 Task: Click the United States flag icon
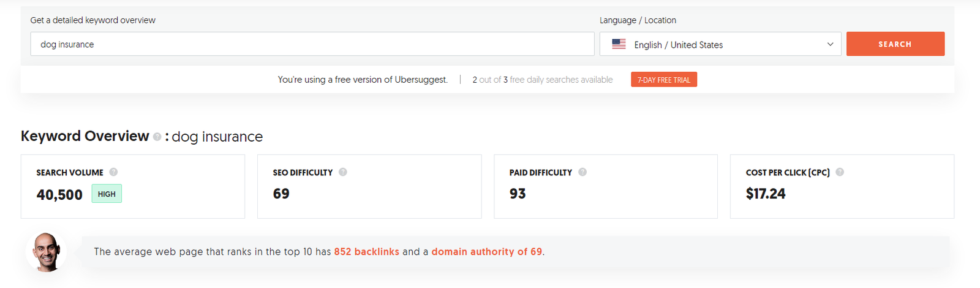pos(619,44)
